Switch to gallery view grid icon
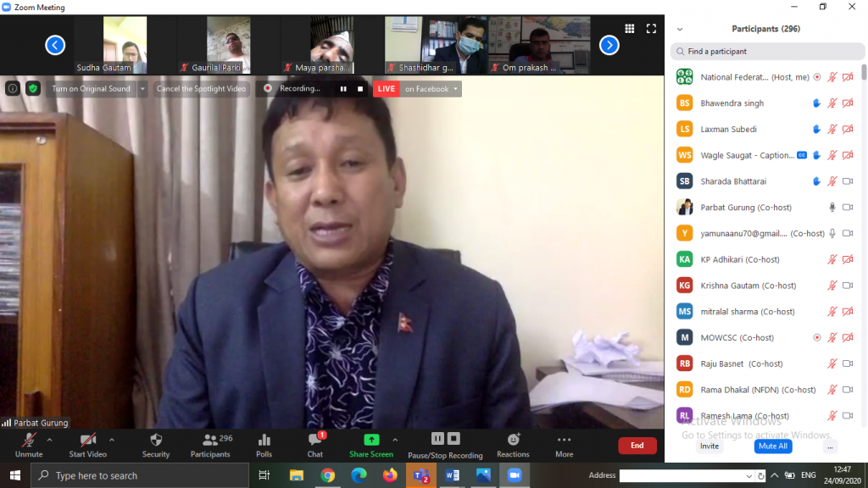Viewport: 868px width, 488px height. pos(630,29)
